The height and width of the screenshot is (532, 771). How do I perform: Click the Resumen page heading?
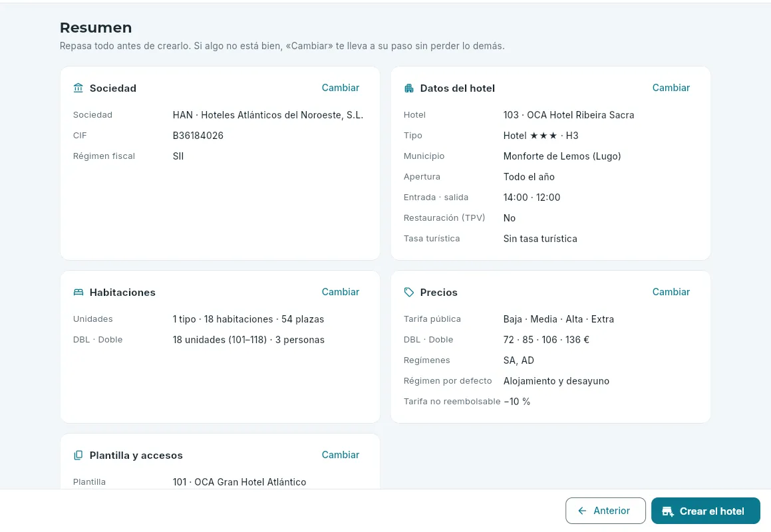pos(96,27)
